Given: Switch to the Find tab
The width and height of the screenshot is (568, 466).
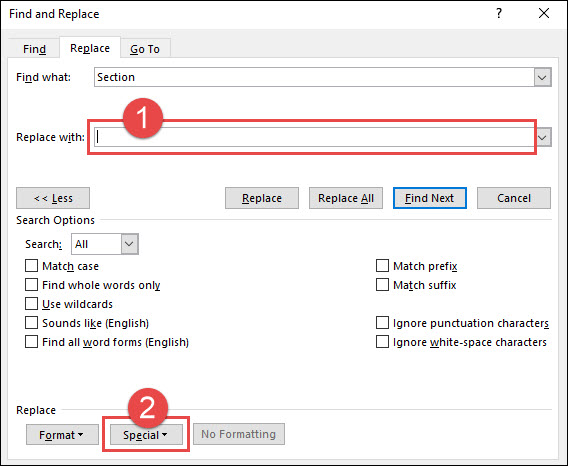Looking at the screenshot, I should click(34, 49).
